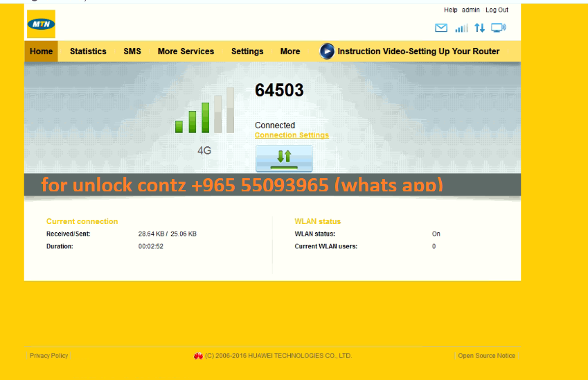
Task: Open the Privacy Policy link
Action: point(49,356)
